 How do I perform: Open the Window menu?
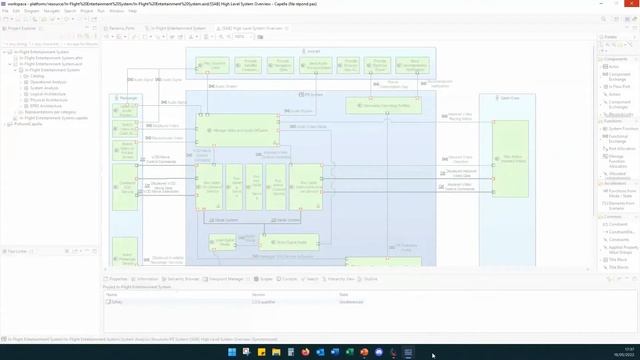(x=116, y=11)
